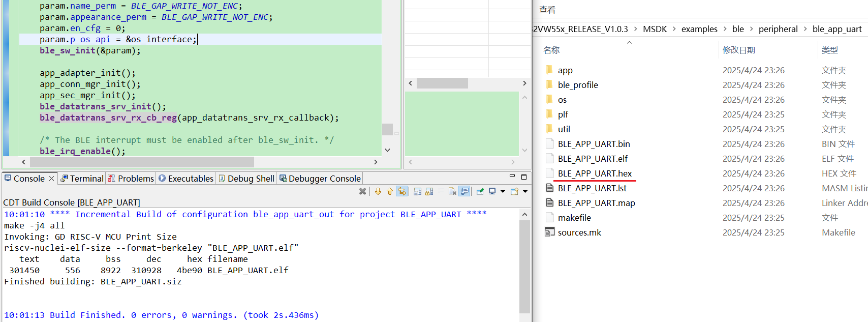Remove the current build console
The height and width of the screenshot is (322, 868).
coord(362,191)
